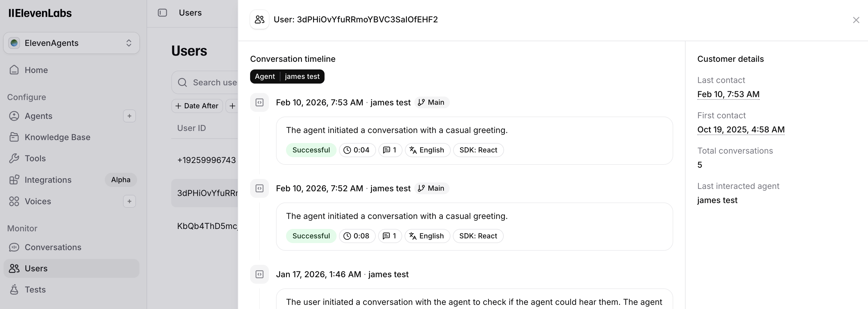Image resolution: width=868 pixels, height=309 pixels.
Task: Click the Tools wrench icon
Action: 14,158
